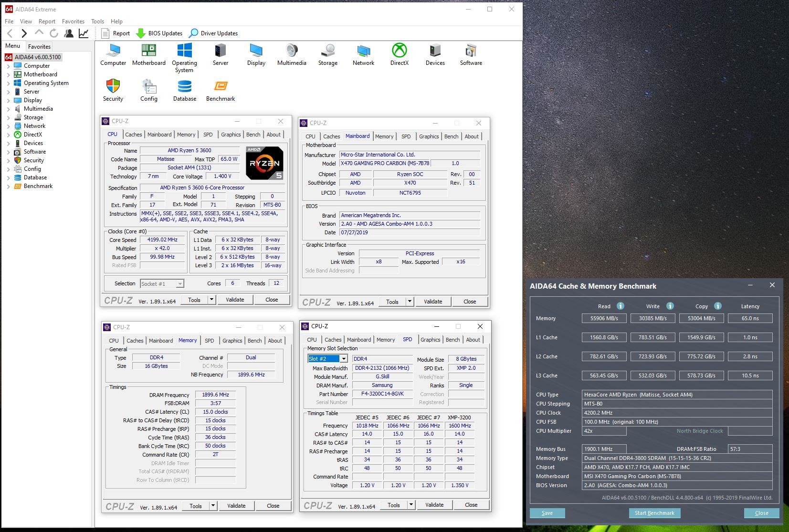
Task: Open Tools dropdown arrow in CPU-Z CPU window
Action: [211, 300]
